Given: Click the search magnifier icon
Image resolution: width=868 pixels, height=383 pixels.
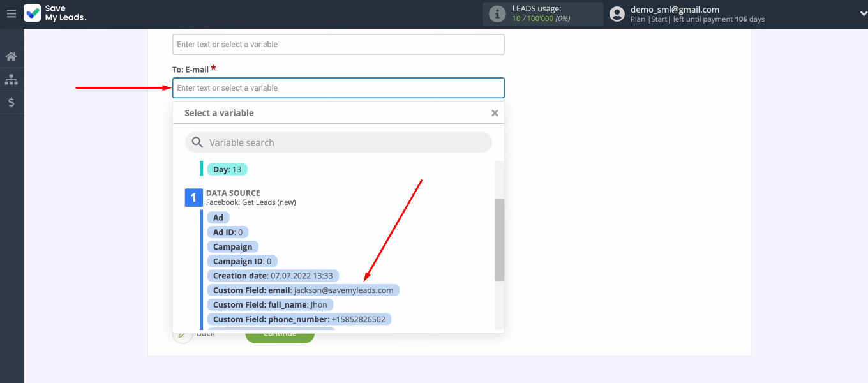Looking at the screenshot, I should click(x=198, y=142).
